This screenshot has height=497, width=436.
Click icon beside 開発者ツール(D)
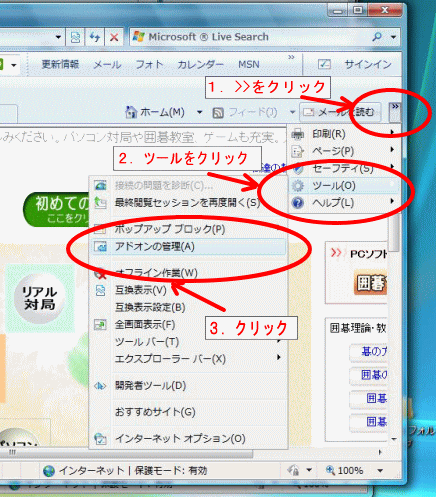100,386
